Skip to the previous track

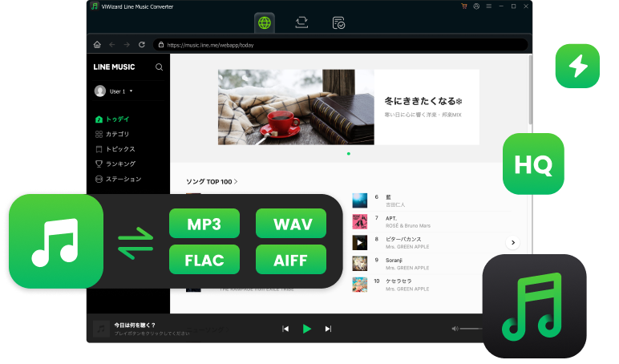coord(285,329)
